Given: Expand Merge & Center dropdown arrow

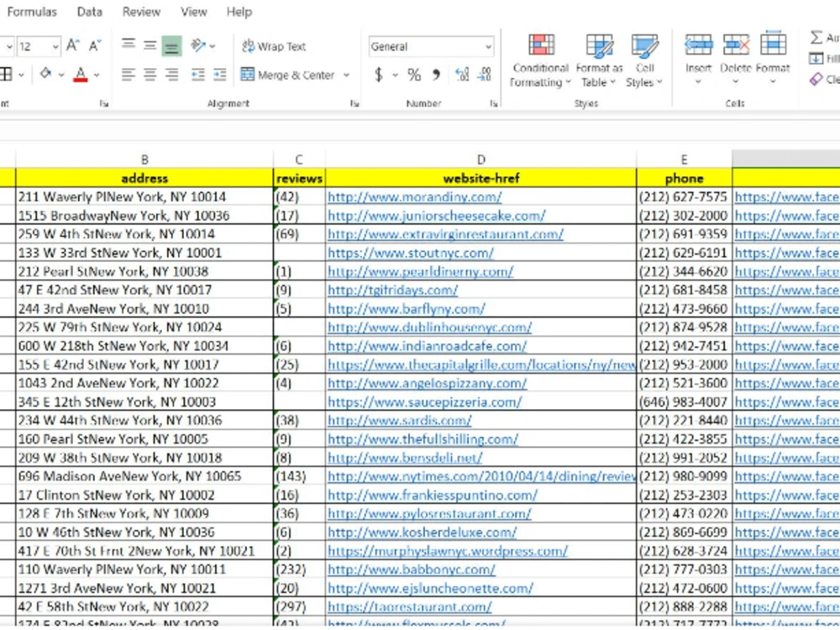Looking at the screenshot, I should point(347,75).
